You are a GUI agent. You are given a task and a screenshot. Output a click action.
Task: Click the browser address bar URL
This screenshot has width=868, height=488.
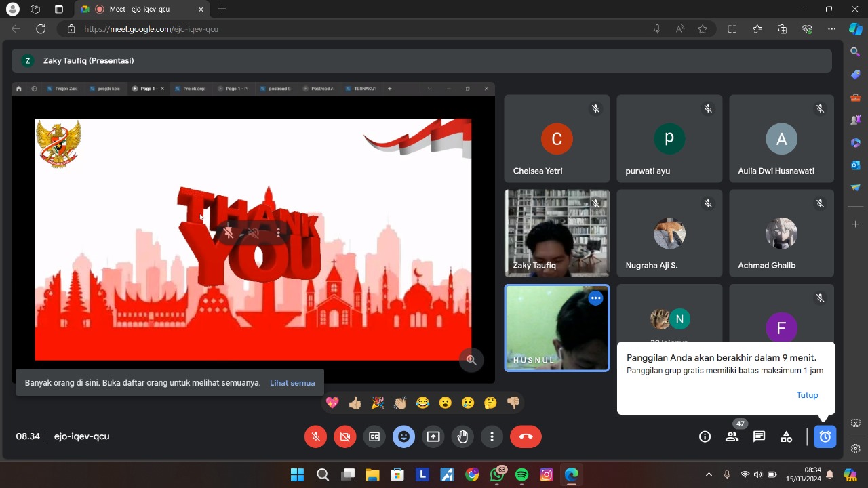point(151,29)
